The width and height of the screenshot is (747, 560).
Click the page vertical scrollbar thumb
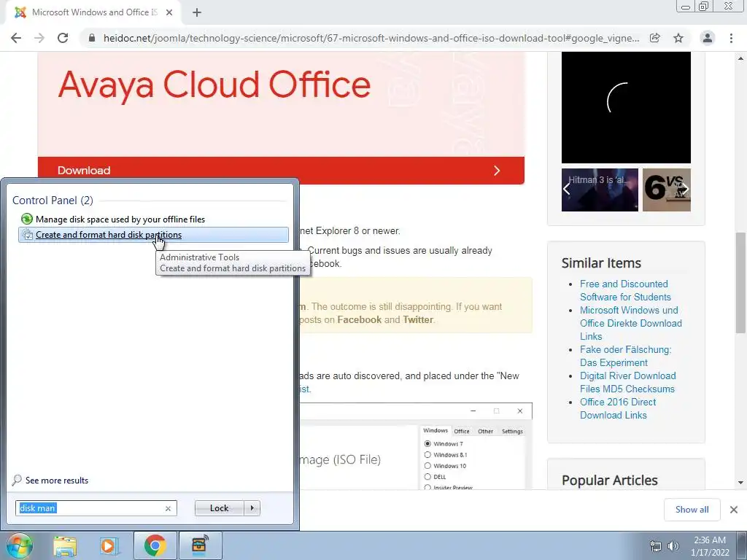pyautogui.click(x=741, y=282)
